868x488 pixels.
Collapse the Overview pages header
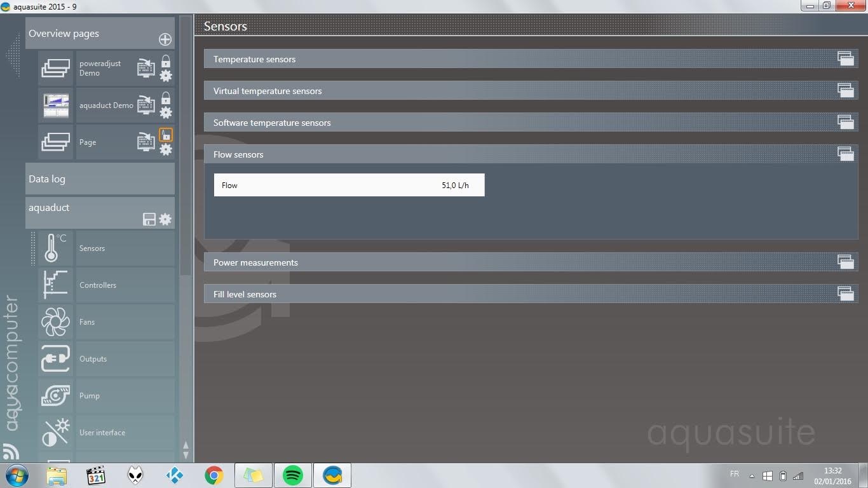pos(100,34)
